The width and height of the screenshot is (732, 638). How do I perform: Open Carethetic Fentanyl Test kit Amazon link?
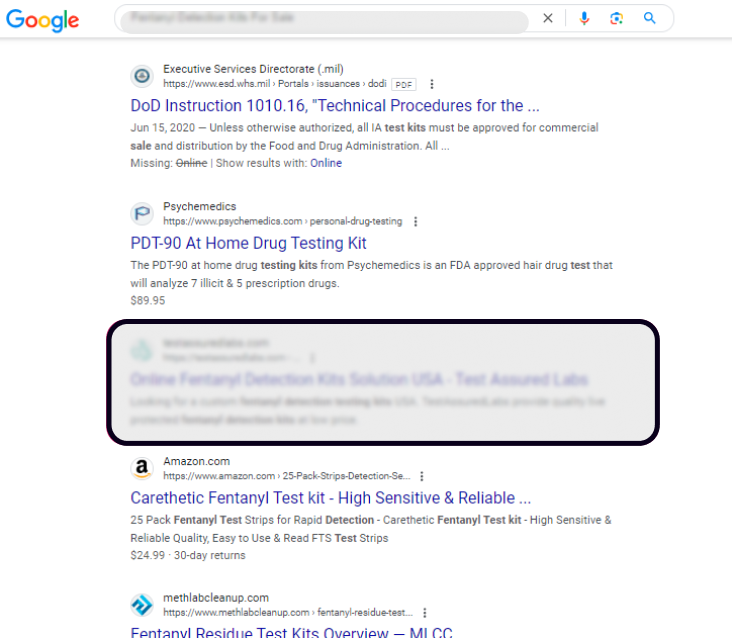pos(330,498)
